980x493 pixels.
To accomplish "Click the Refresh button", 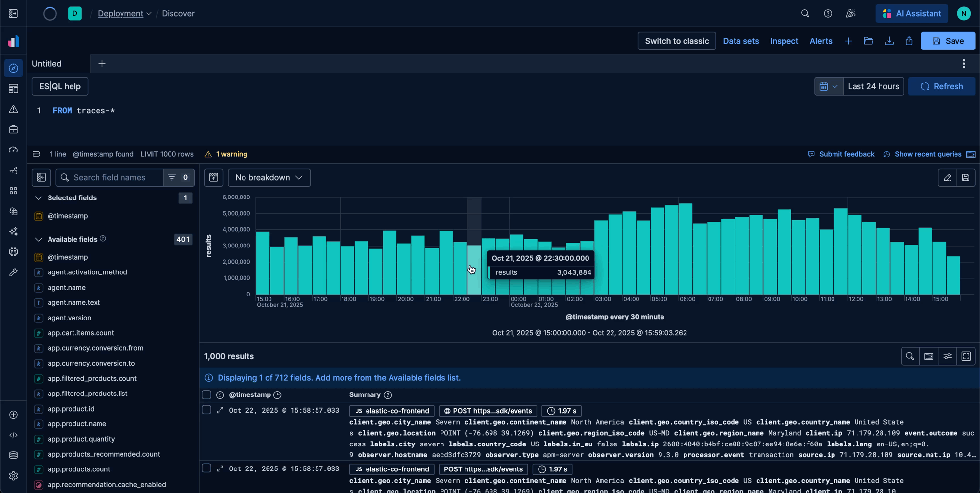I will tap(941, 87).
